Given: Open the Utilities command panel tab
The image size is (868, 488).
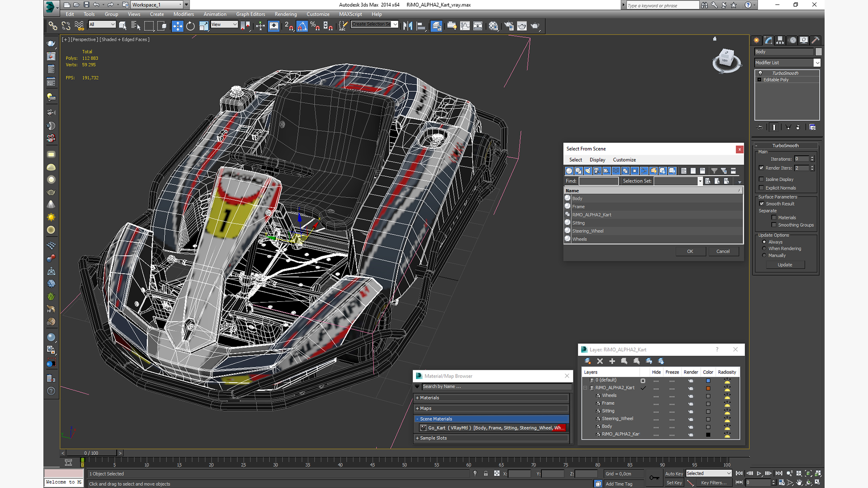Looking at the screenshot, I should click(815, 40).
